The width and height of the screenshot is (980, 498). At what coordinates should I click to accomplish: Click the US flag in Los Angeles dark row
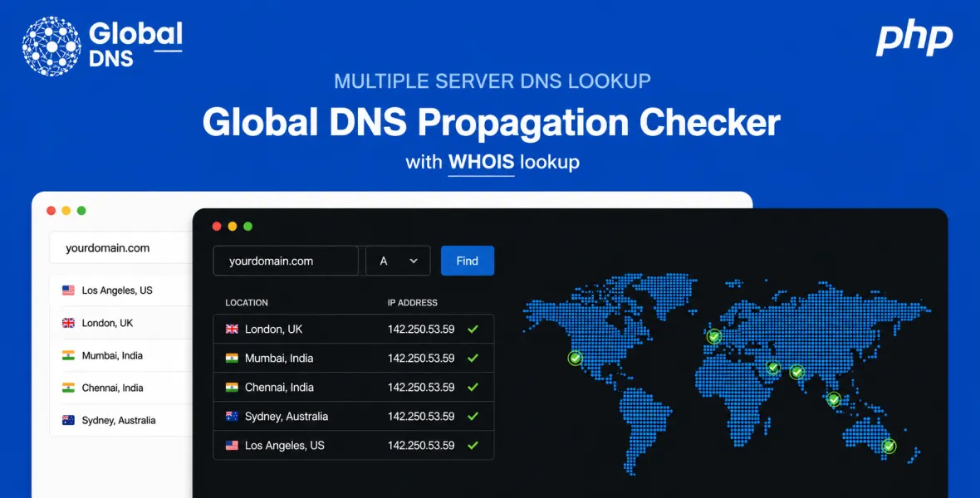tap(232, 446)
